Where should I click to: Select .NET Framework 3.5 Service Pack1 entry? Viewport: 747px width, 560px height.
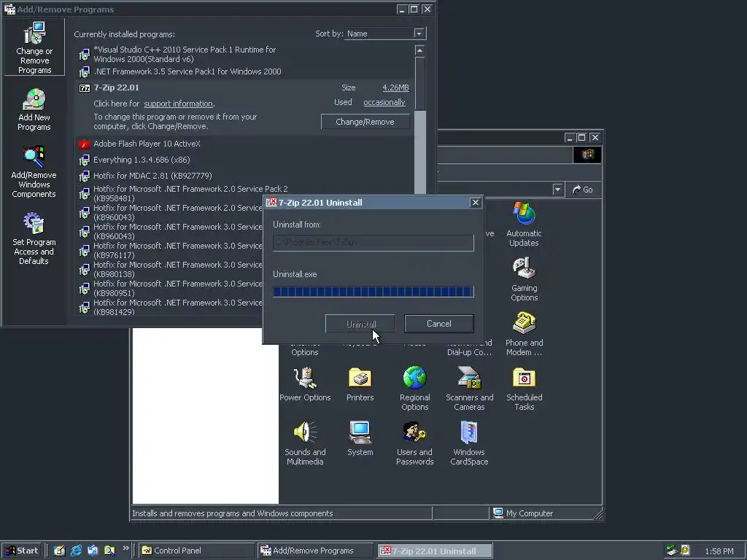coord(187,71)
